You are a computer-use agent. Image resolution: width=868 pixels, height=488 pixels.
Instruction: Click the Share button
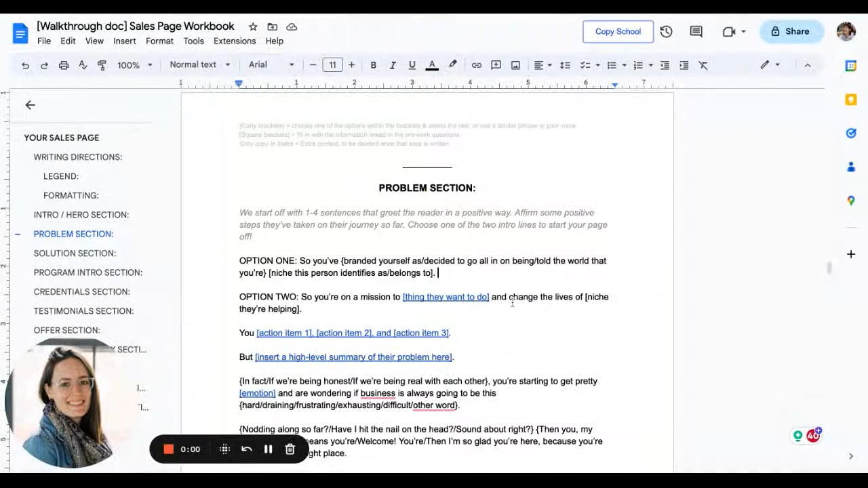(x=791, y=31)
